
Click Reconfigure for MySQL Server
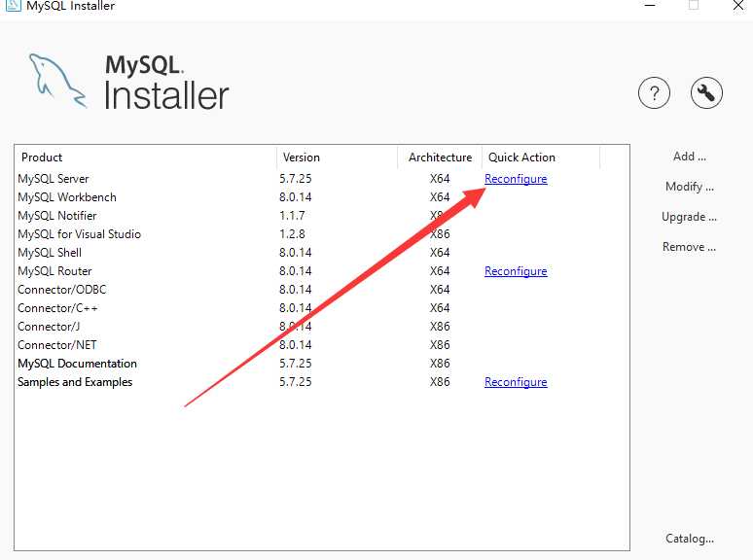[x=516, y=179]
